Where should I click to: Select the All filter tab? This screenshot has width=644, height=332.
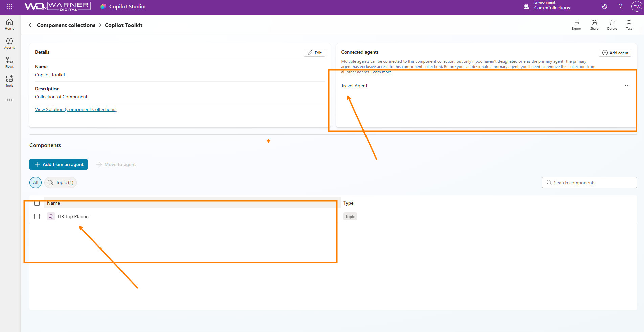pyautogui.click(x=36, y=183)
